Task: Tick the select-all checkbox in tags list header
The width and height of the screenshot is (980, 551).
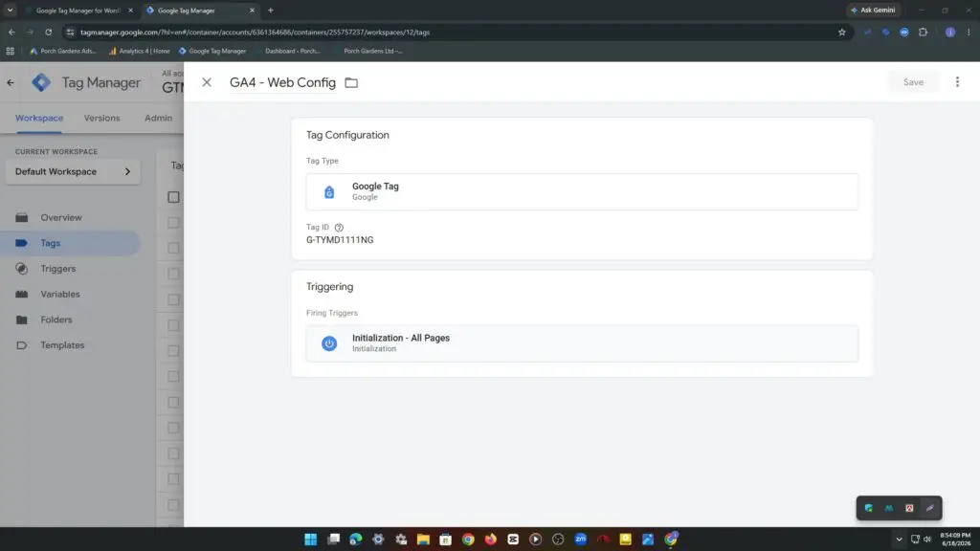Action: pos(174,197)
